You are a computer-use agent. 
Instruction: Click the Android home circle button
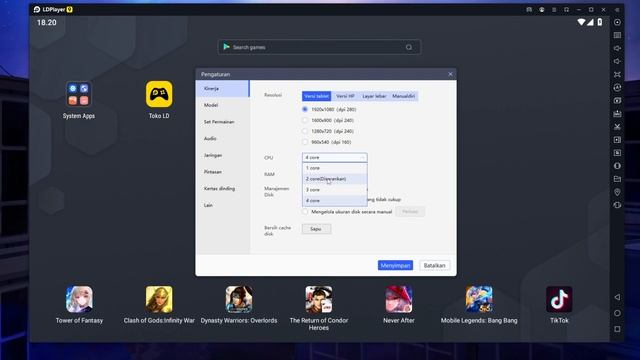click(617, 313)
